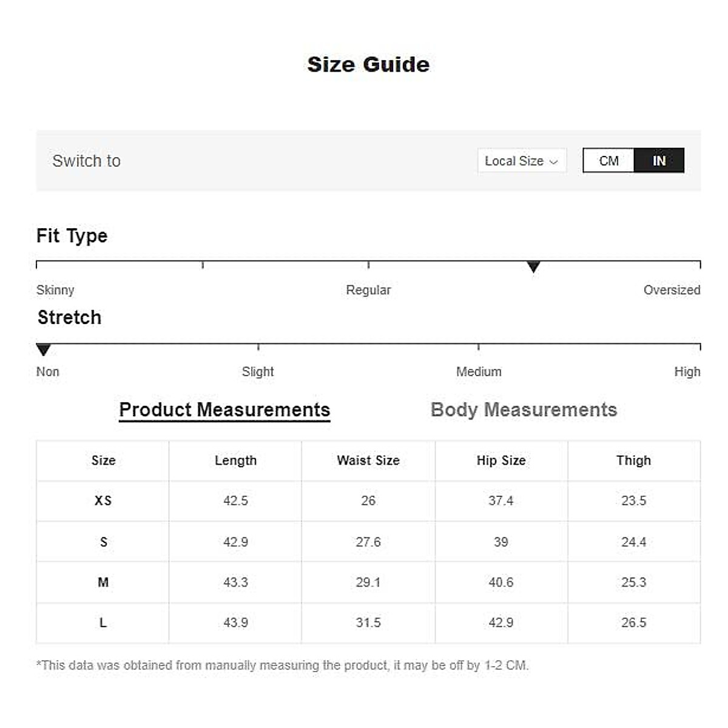The width and height of the screenshot is (728, 728).
Task: Select the Product Measurements tab
Action: [x=224, y=409]
